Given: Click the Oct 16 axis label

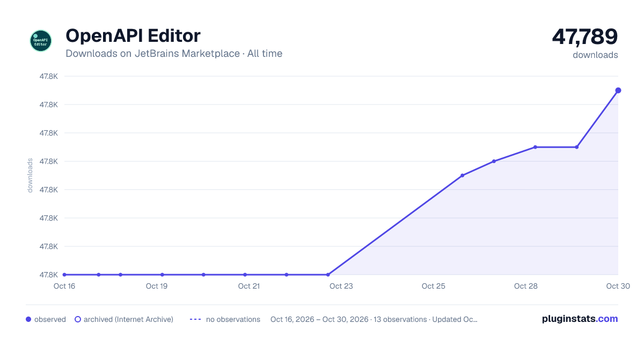Looking at the screenshot, I should coord(64,286).
